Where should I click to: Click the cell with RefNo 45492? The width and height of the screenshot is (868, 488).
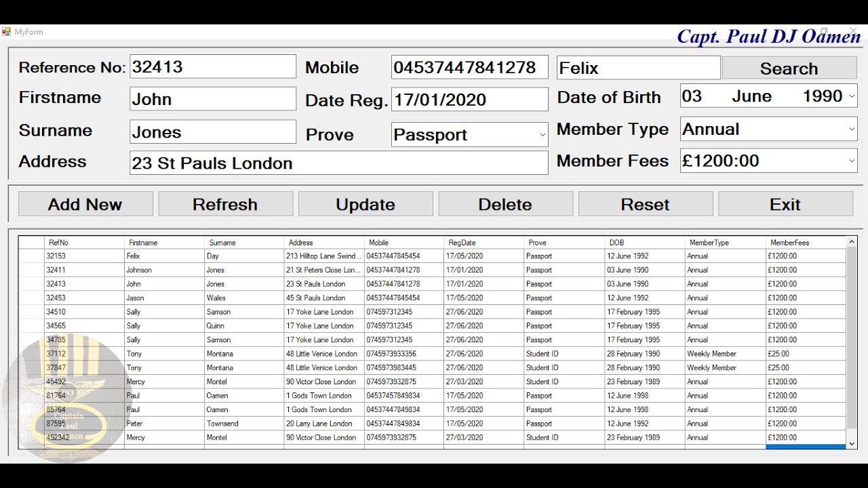click(85, 382)
